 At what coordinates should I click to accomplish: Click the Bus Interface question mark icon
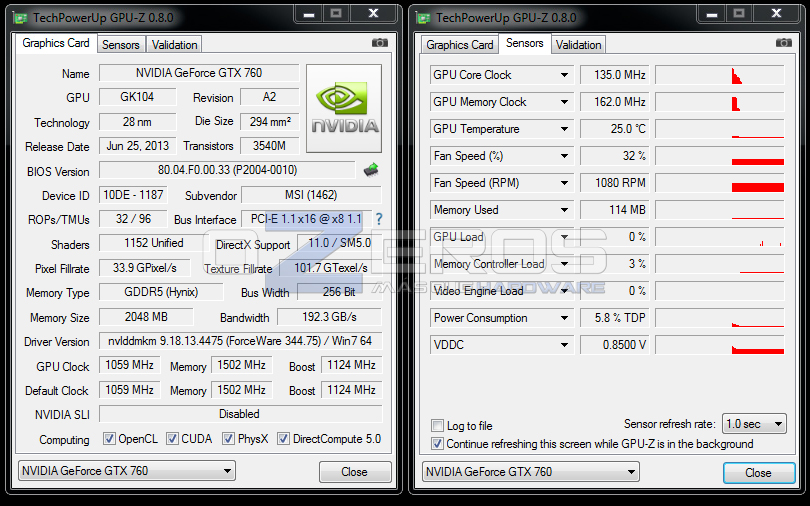coord(379,219)
